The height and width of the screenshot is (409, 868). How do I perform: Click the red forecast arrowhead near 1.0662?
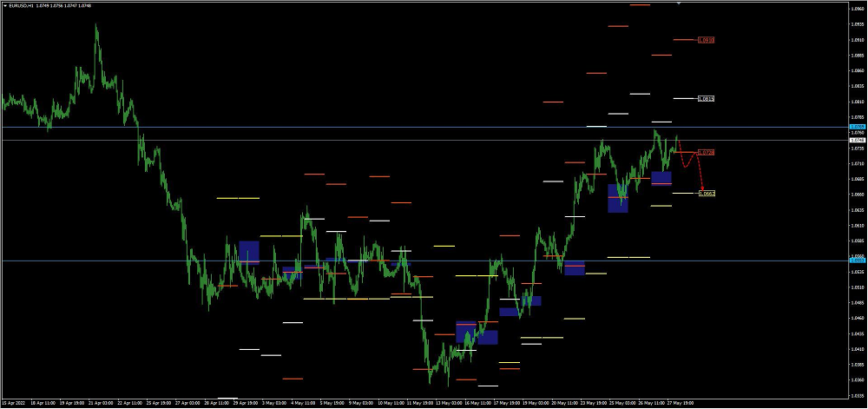pos(701,189)
